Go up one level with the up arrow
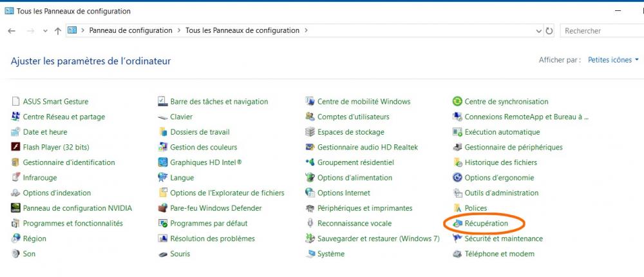644x277 pixels. tap(58, 31)
